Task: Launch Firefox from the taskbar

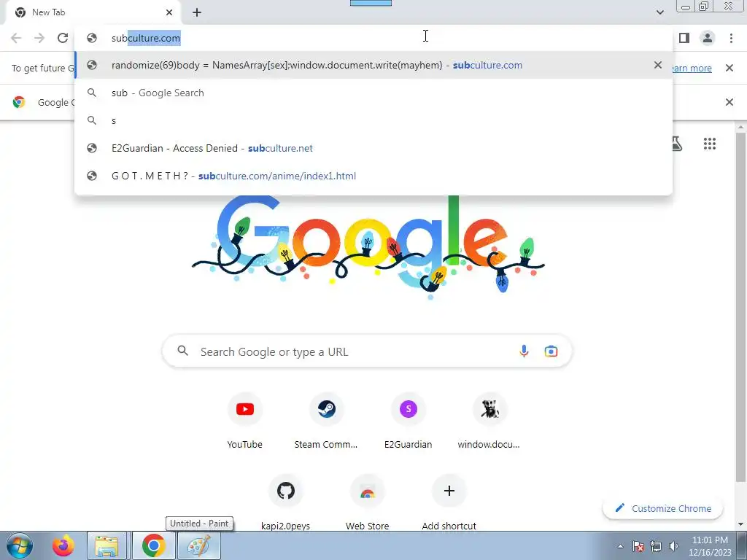Action: click(x=63, y=545)
